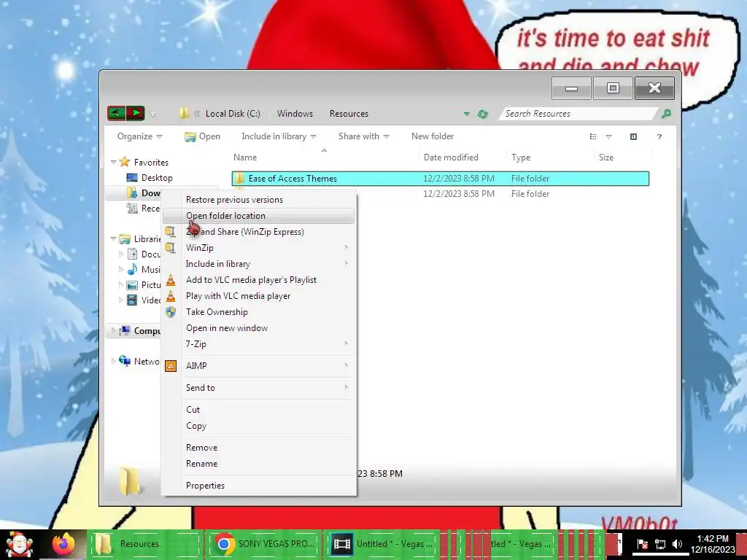The width and height of the screenshot is (747, 560).
Task: Click the Open toolbar button
Action: [203, 136]
